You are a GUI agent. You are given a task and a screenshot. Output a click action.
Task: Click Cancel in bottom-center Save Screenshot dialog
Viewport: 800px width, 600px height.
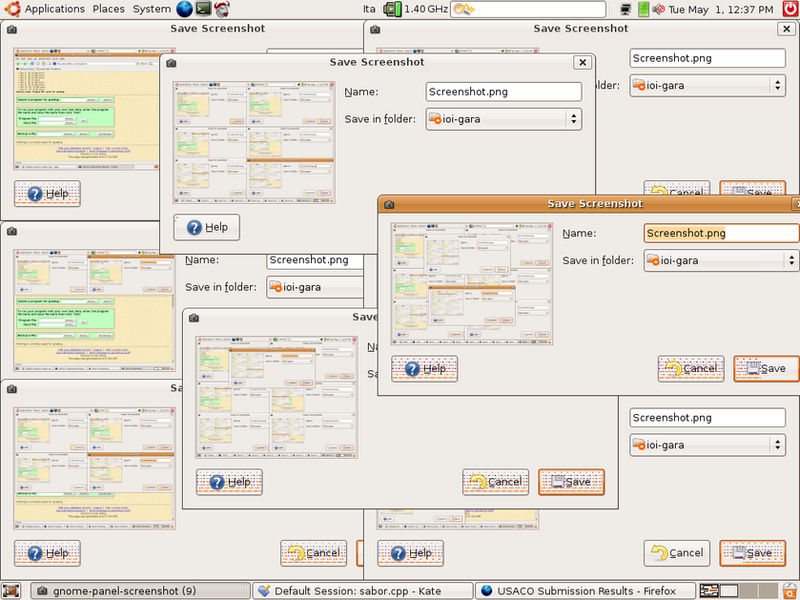[x=495, y=482]
